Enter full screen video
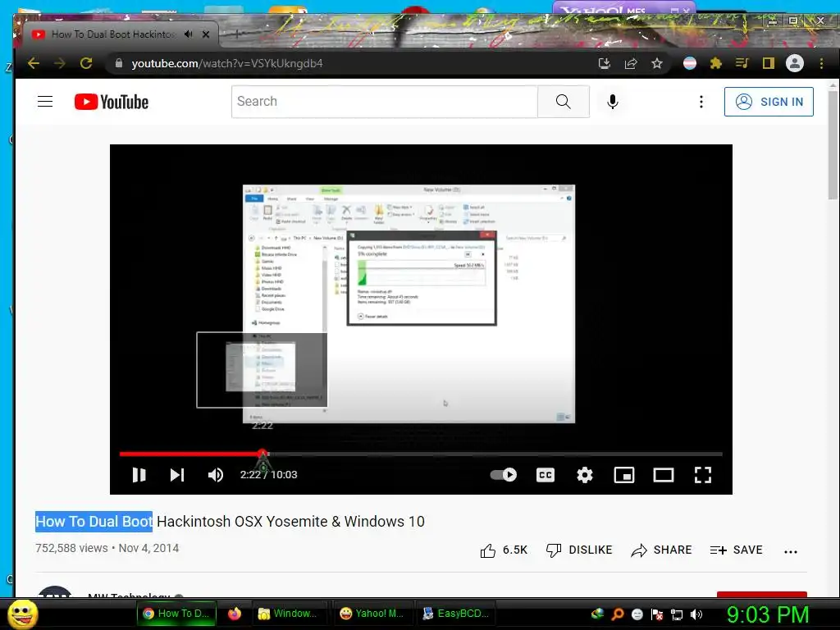The image size is (840, 630). click(703, 475)
